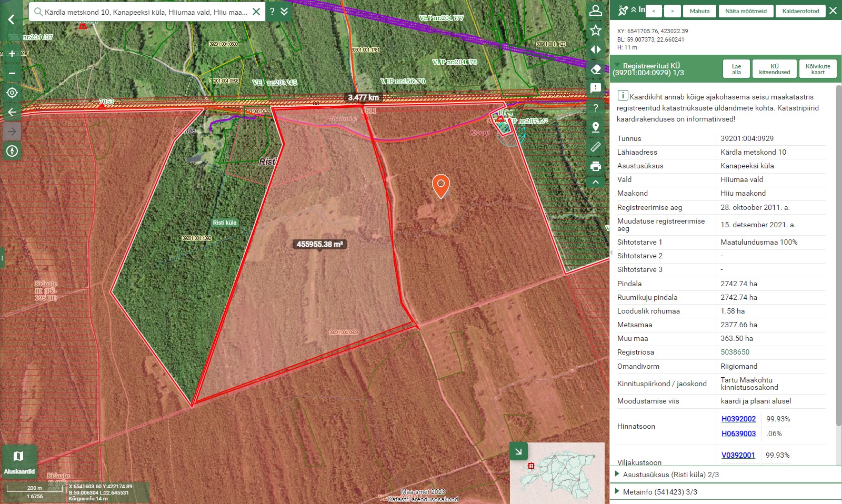This screenshot has width=842, height=504.
Task: Click the print map icon
Action: (596, 166)
